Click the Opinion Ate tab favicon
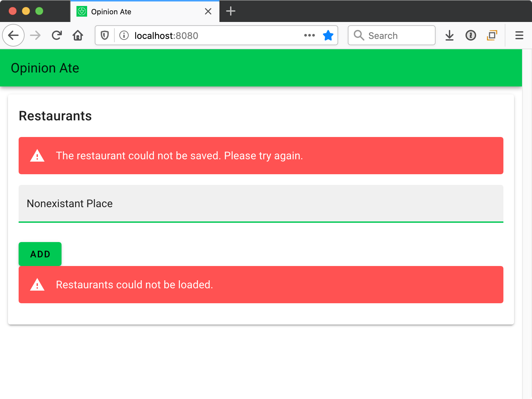The image size is (532, 399). 82,11
